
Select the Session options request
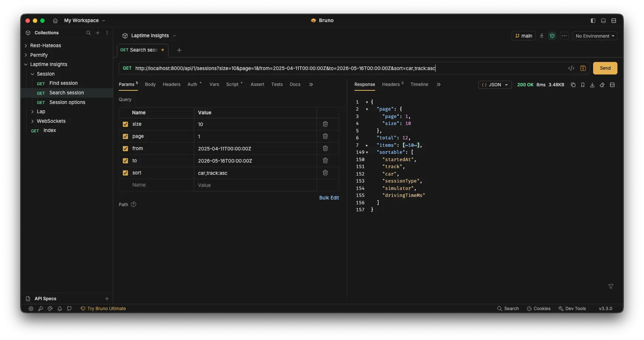pos(67,103)
